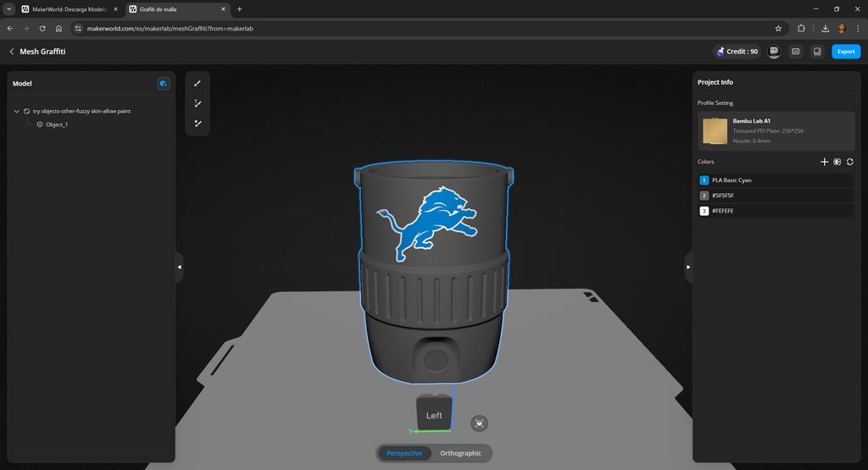The width and height of the screenshot is (868, 470).
Task: Open a new browser tab
Action: pos(240,9)
